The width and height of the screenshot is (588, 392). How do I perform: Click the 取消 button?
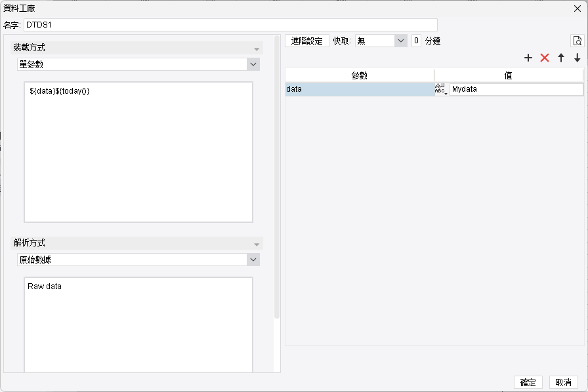click(563, 382)
